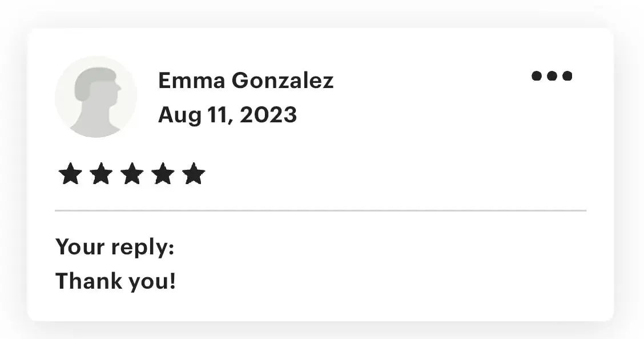Click empty space right of the stars
Image resolution: width=644 pixels, height=339 pixels.
pos(395,174)
